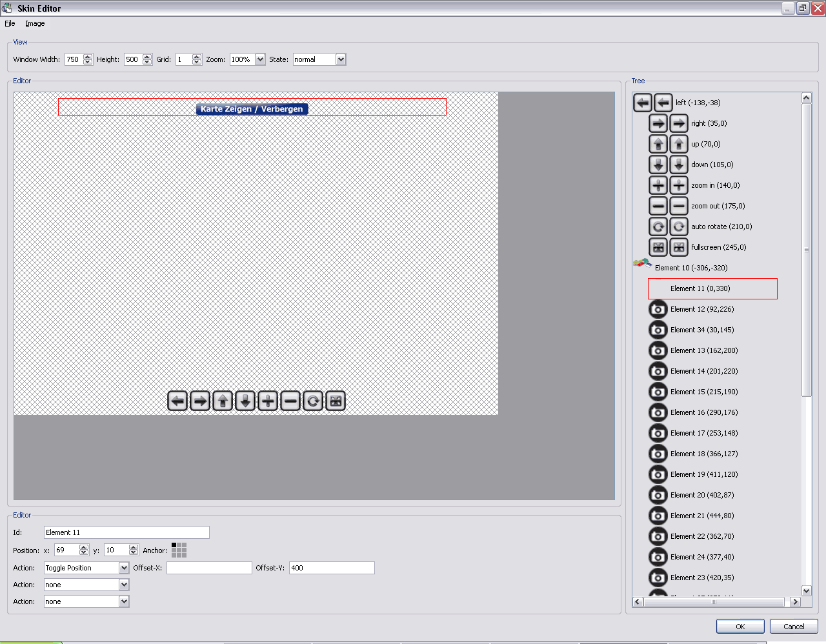Click the down arrow button on the canvas
This screenshot has height=644, width=826.
coord(245,401)
